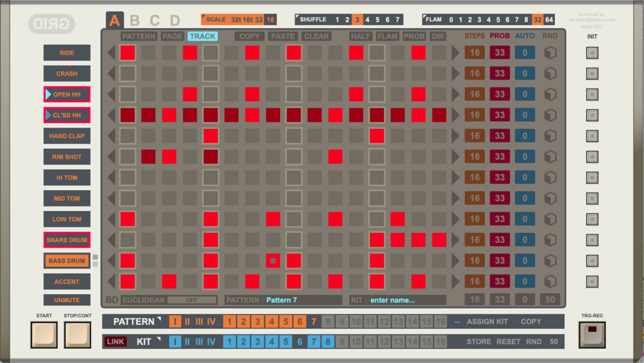Switch to bank D tab

tap(174, 21)
